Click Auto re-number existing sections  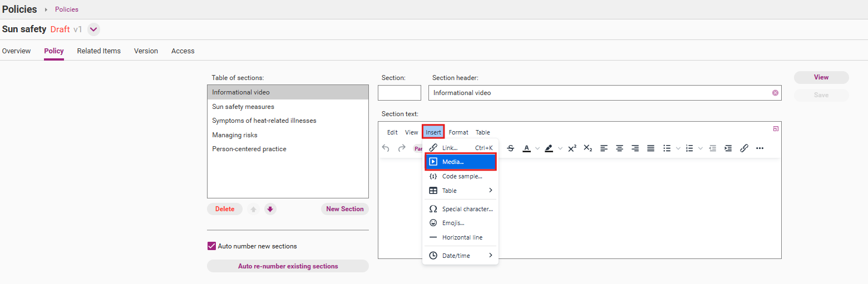[x=288, y=266]
